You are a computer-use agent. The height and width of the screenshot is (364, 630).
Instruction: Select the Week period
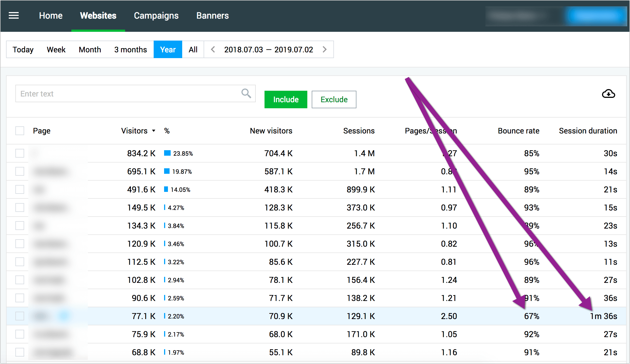(x=56, y=49)
